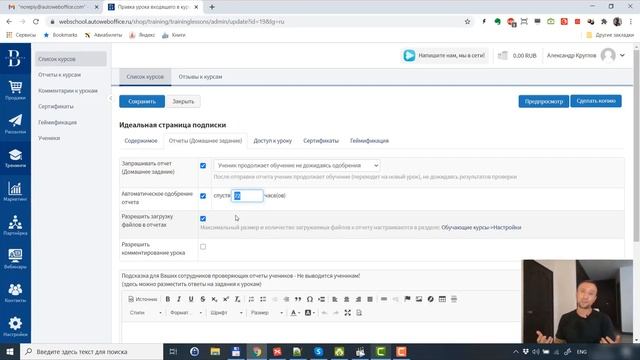Remove formatting with the Tx icon
Image resolution: width=640 pixels, height=360 pixels.
[237, 299]
